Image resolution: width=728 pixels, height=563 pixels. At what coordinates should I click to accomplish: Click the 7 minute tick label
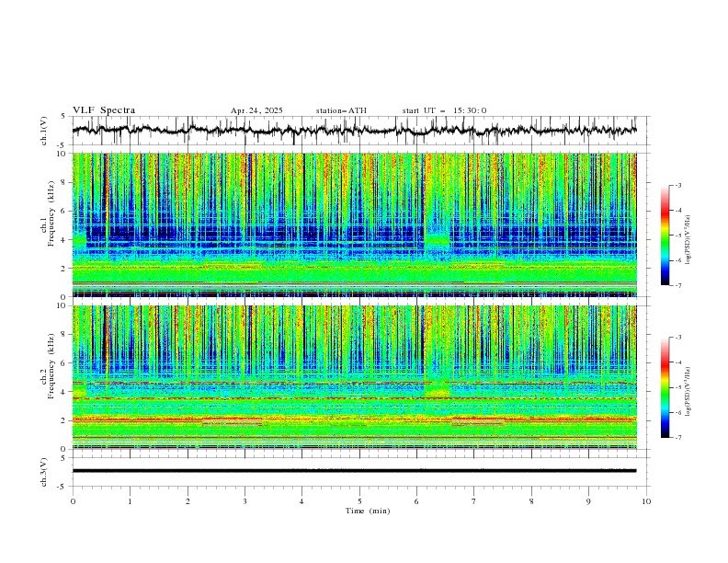coord(474,501)
